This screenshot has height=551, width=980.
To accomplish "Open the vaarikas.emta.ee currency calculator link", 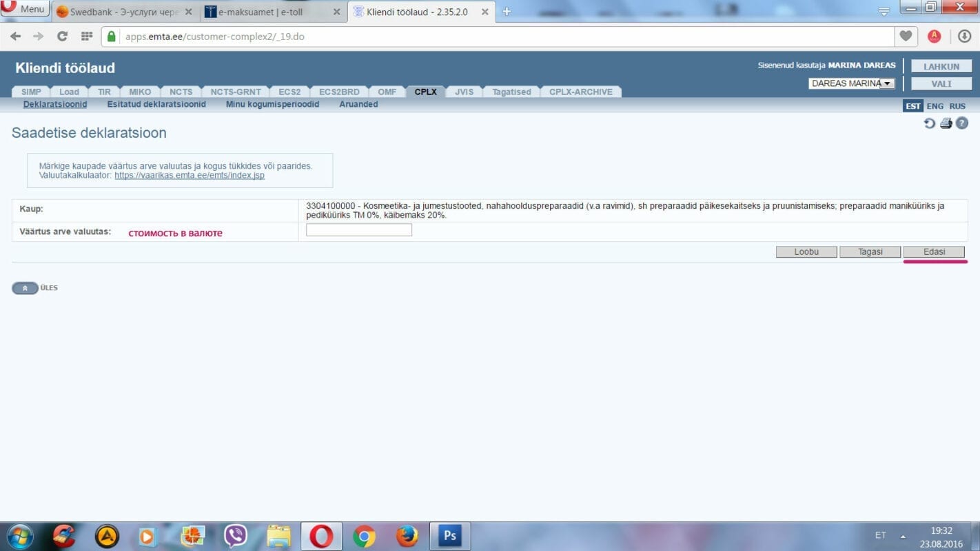I will [x=190, y=176].
